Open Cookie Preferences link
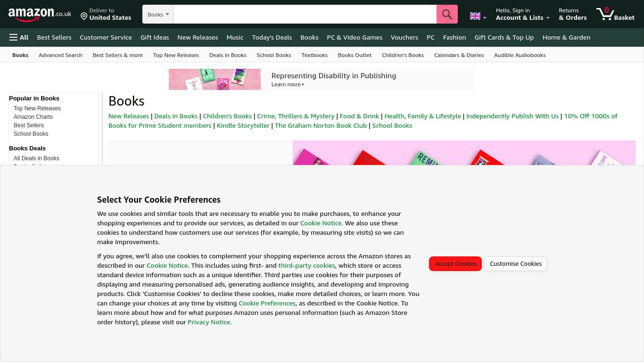The height and width of the screenshot is (362, 644). coord(267,303)
